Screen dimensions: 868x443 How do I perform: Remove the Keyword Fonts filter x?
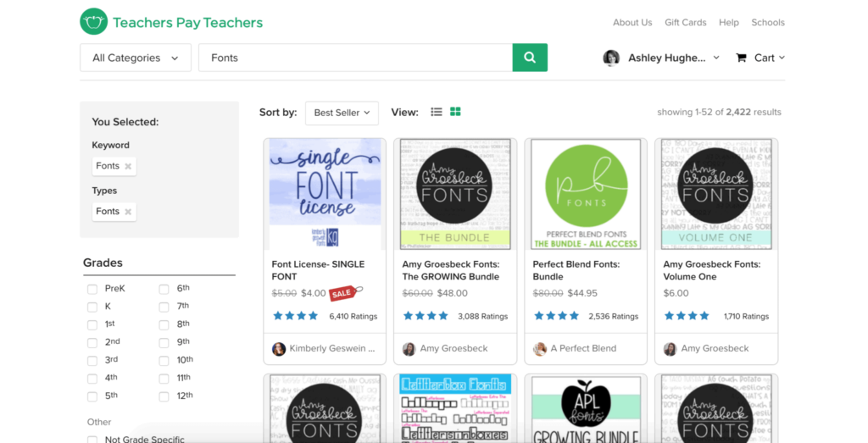click(x=128, y=167)
